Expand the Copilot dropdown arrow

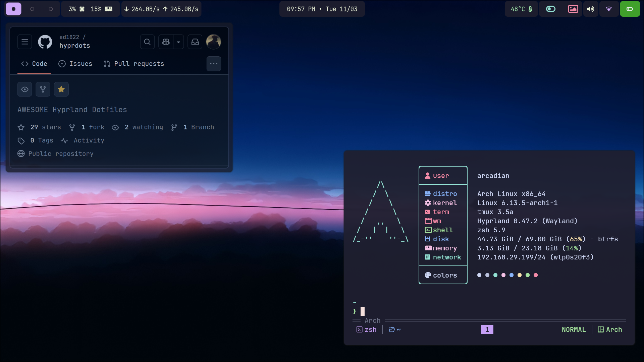coord(178,42)
